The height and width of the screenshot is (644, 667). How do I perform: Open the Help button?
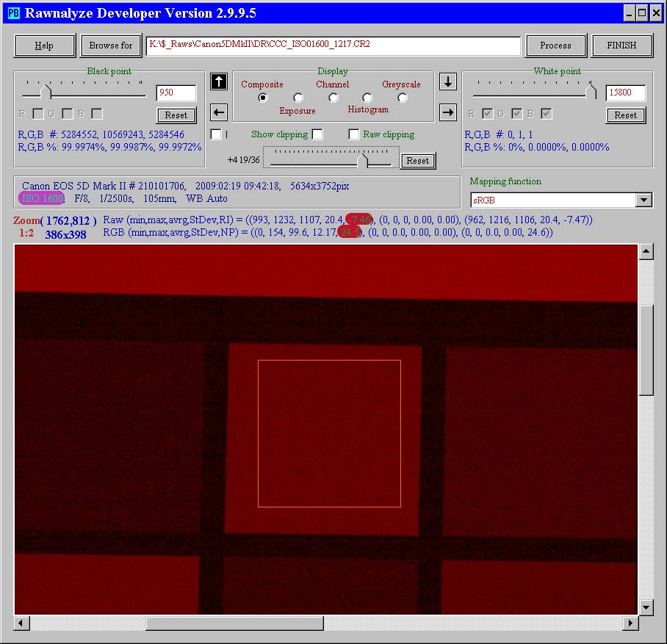tap(45, 46)
